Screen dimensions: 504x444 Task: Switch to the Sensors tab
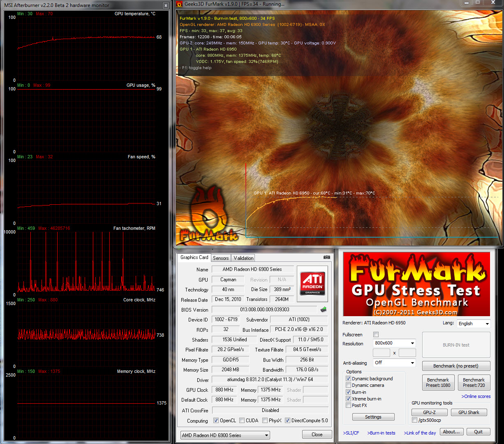coord(221,258)
